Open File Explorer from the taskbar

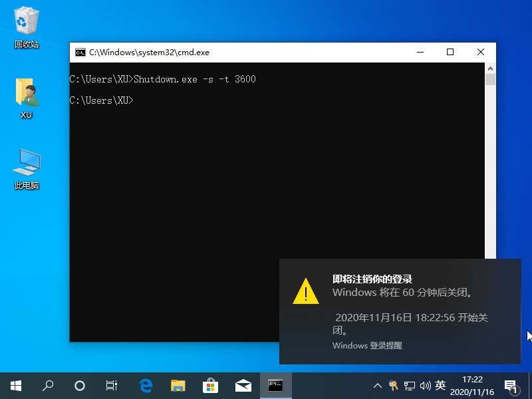tap(178, 386)
